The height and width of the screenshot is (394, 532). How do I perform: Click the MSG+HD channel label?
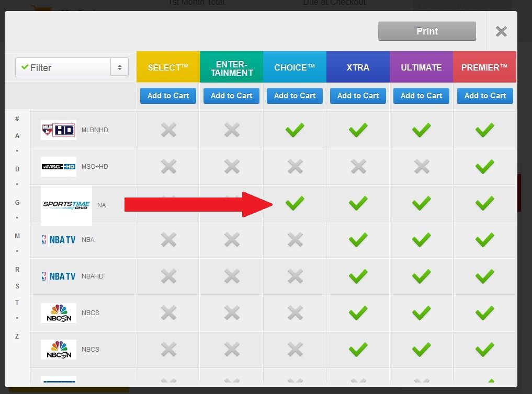pos(95,166)
